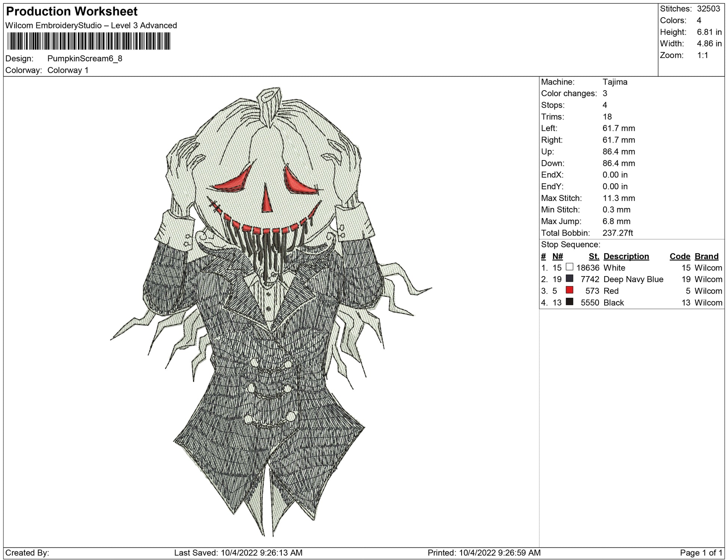The height and width of the screenshot is (560, 728).
Task: Click the Stop Sequence label
Action: [x=570, y=244]
